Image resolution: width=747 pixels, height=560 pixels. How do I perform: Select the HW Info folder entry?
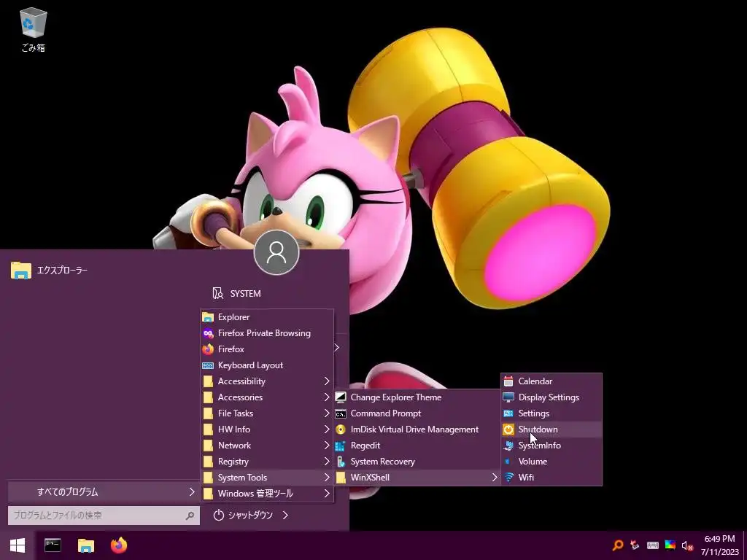(267, 429)
